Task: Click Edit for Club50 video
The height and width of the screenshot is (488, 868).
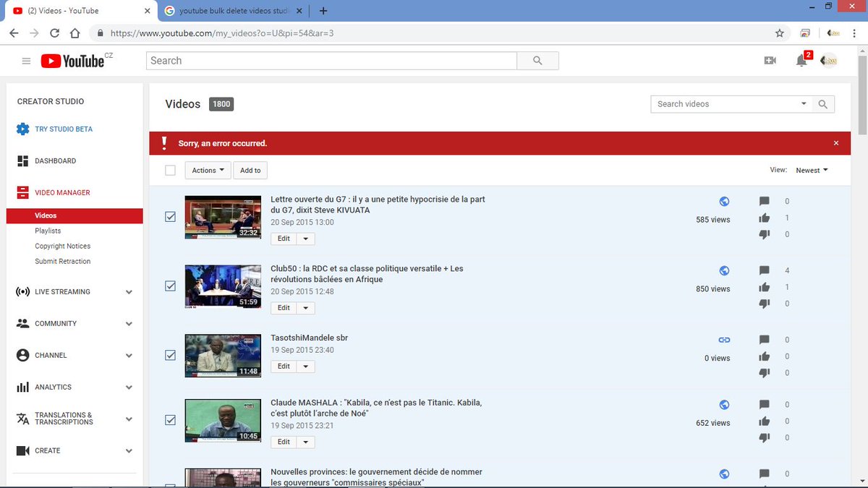Action: (x=284, y=308)
